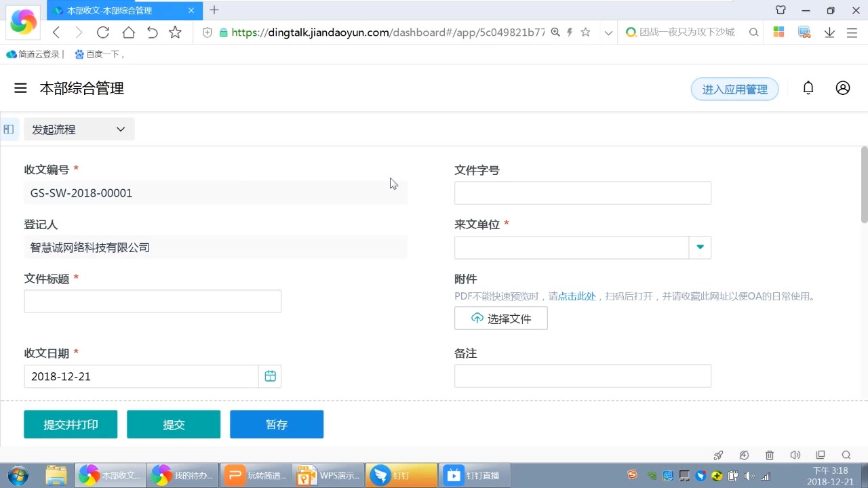This screenshot has height=488, width=868.
Task: Switch to the 我的待办 taskbar window
Action: 182,475
